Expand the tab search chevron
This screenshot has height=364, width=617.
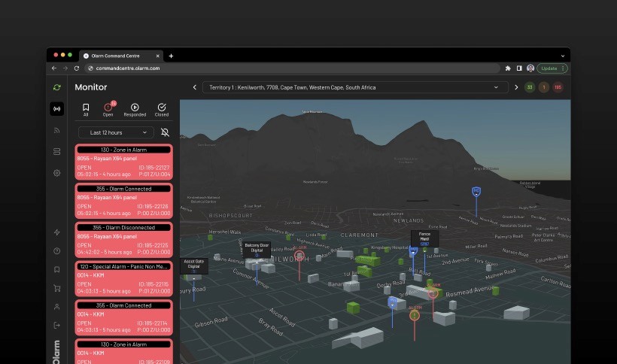click(563, 56)
